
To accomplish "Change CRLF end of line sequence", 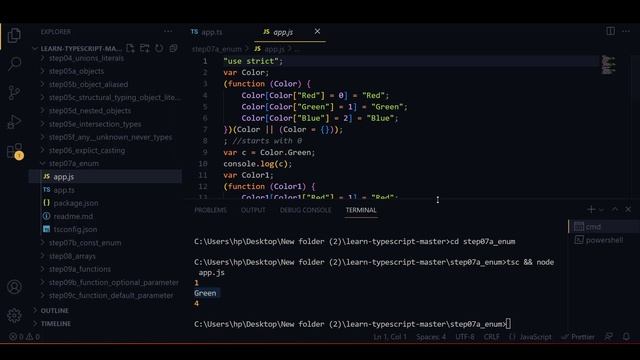I will point(491,337).
